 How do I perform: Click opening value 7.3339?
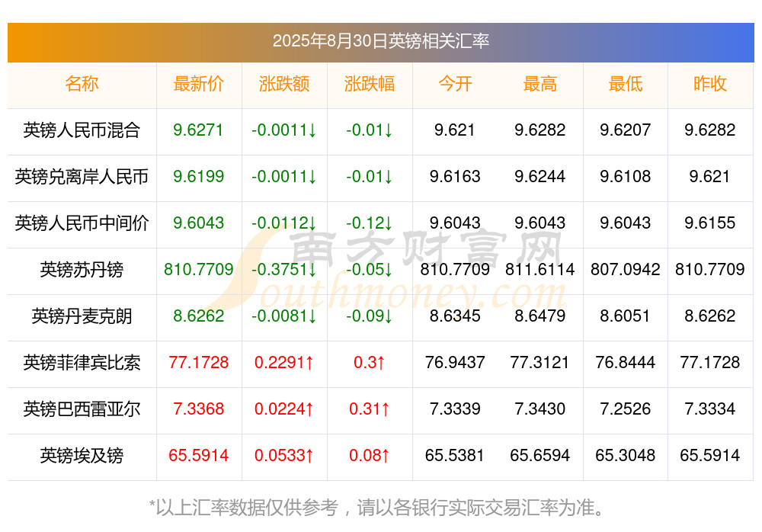[455, 409]
